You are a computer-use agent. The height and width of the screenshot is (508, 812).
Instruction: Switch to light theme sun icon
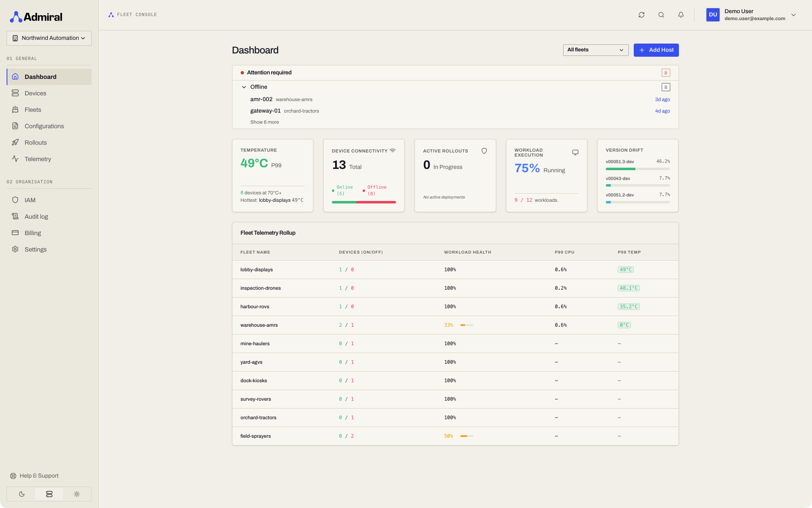[76, 494]
